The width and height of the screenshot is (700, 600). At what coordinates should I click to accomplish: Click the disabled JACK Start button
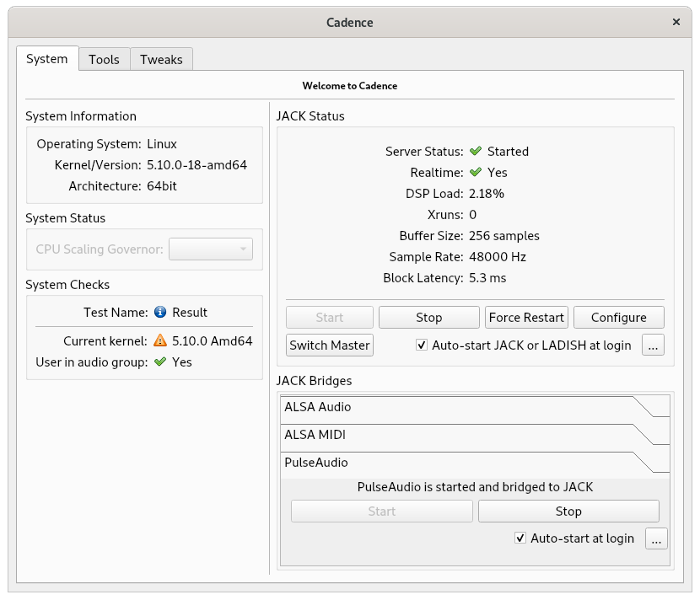click(x=330, y=317)
